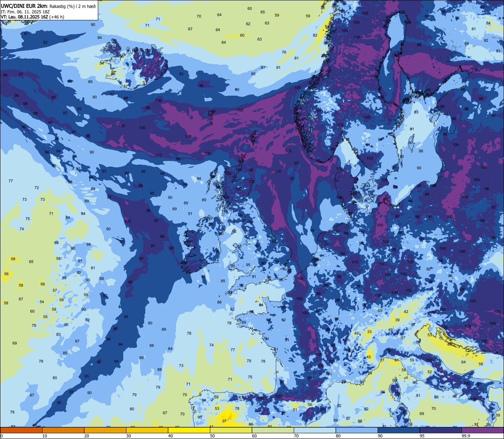This screenshot has width=504, height=439.
Task: Click the legend tick label 80
Action: point(338,436)
